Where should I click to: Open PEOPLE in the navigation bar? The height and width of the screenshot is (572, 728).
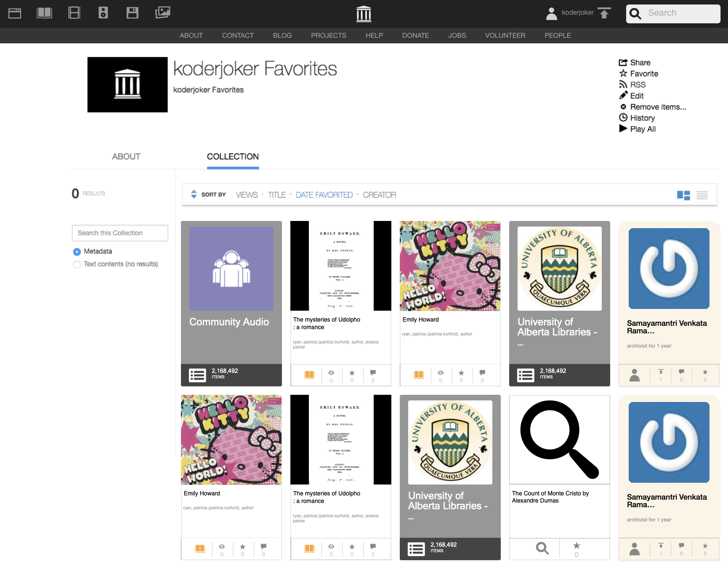click(558, 35)
